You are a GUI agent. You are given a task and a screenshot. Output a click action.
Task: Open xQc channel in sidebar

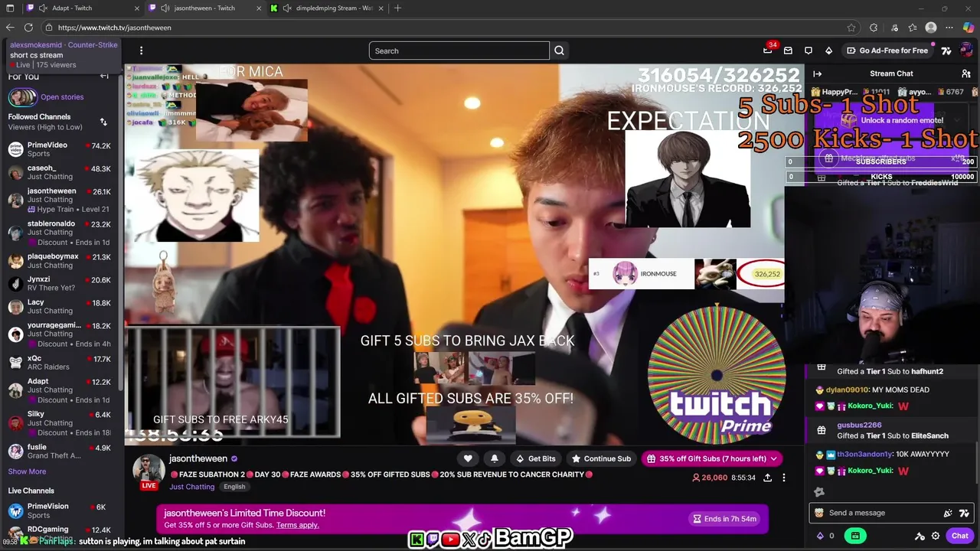point(60,362)
